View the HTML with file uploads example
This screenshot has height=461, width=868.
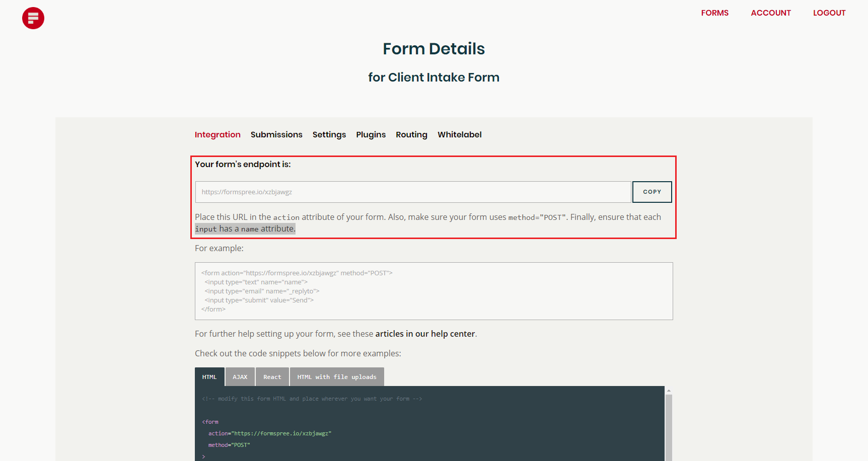click(336, 376)
